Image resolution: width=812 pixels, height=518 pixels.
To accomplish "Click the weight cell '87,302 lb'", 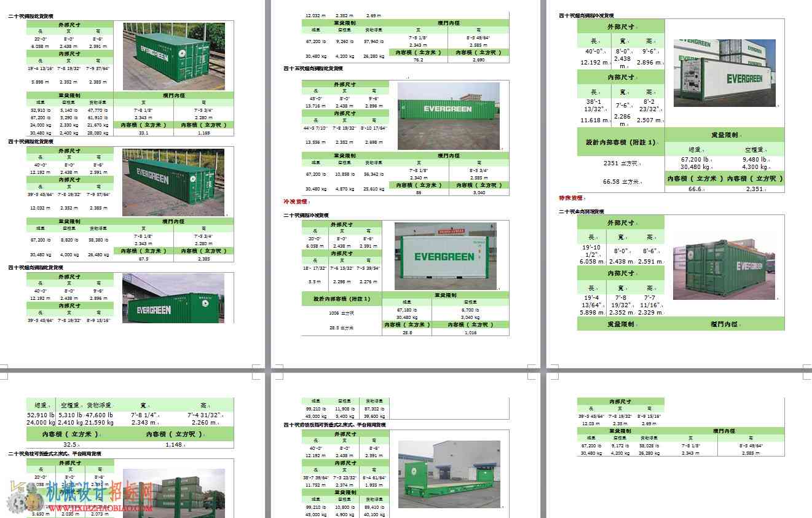I will [373, 408].
